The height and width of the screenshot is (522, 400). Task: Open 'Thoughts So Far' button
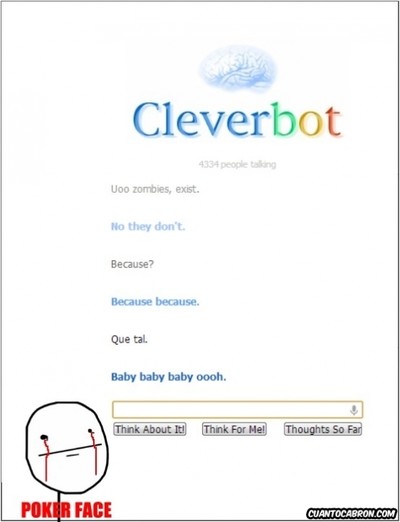pyautogui.click(x=323, y=429)
